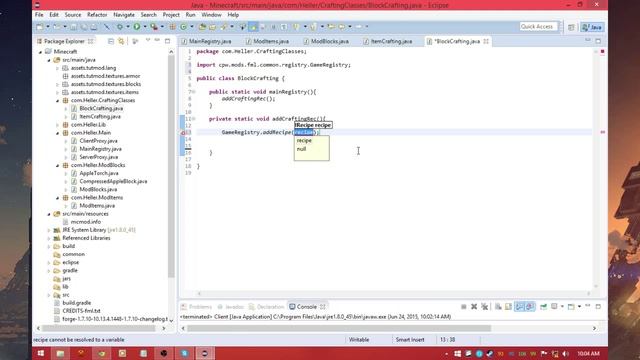This screenshot has height=360, width=640.
Task: Click Remove Launch X icon in console
Action: tap(474, 307)
